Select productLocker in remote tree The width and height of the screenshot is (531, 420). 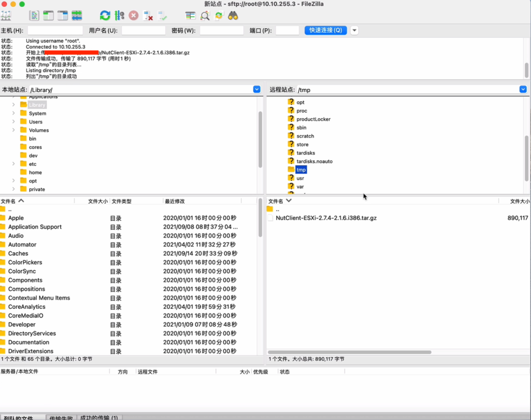tap(313, 119)
